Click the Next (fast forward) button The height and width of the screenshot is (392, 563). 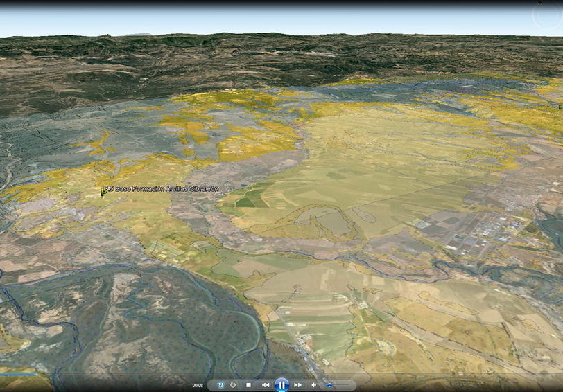(x=298, y=385)
